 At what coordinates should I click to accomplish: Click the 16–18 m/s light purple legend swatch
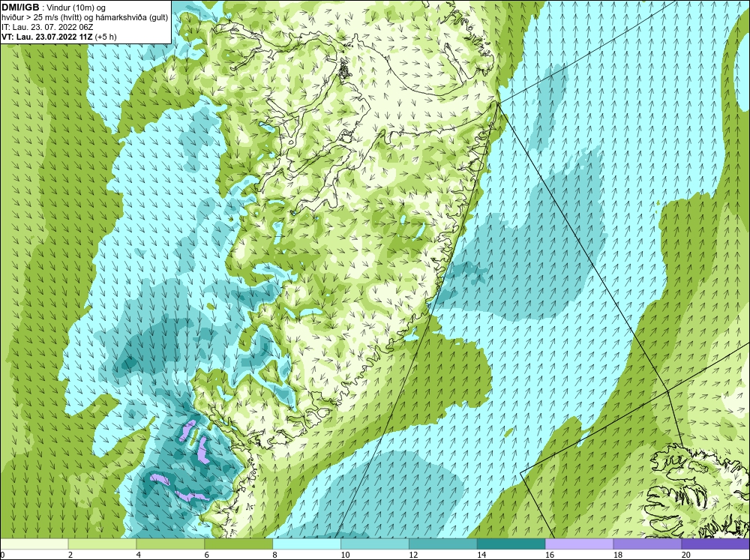click(x=579, y=544)
